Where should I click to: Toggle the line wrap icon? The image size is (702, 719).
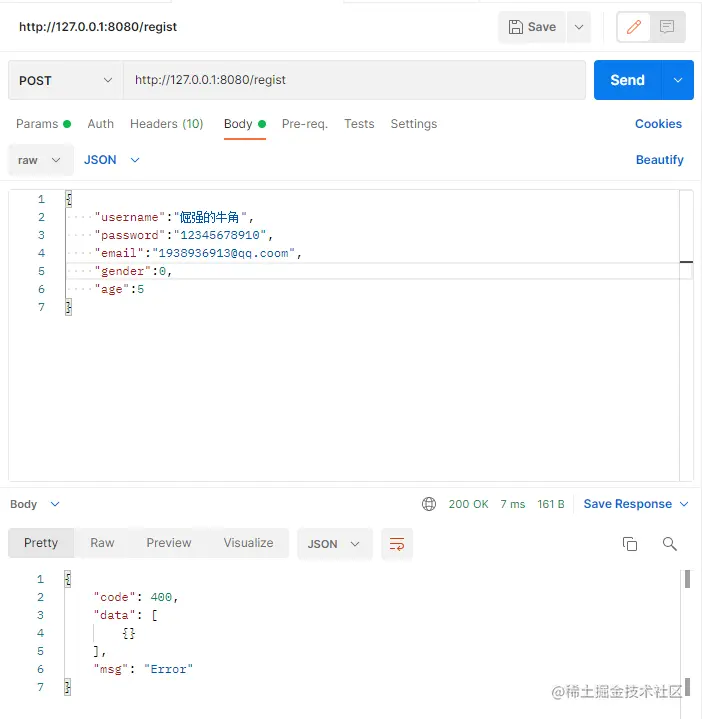(x=397, y=544)
